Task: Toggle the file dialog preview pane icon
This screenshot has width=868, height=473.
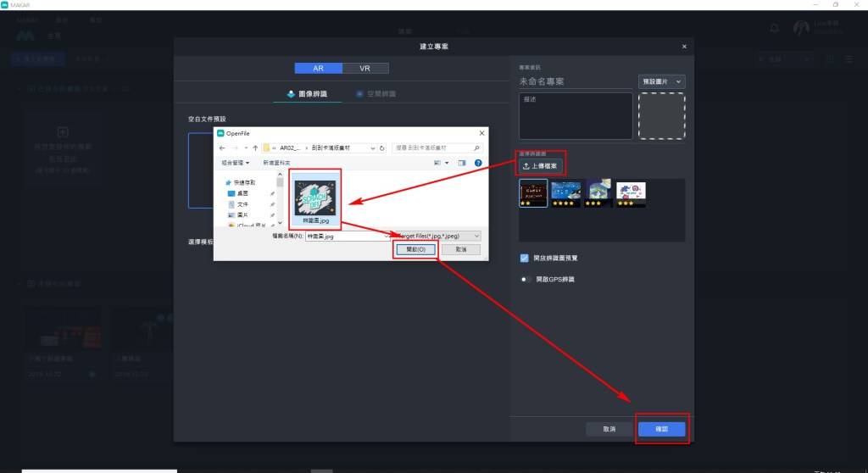Action: click(462, 162)
